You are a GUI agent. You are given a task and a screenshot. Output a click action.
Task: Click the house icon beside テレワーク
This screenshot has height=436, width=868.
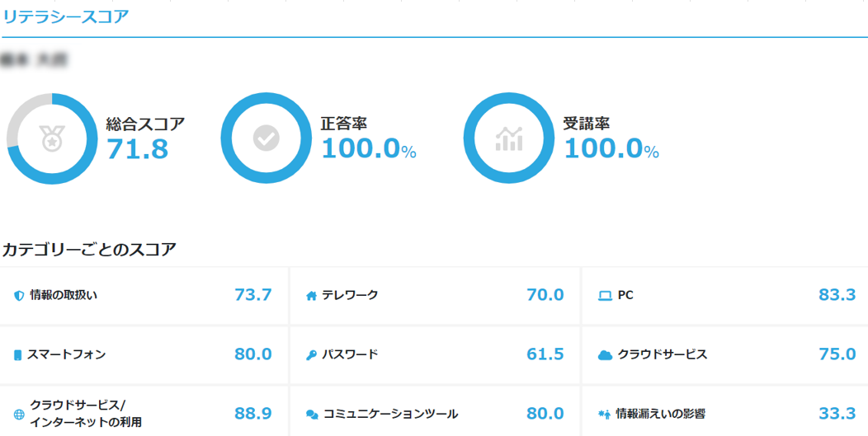click(x=311, y=295)
